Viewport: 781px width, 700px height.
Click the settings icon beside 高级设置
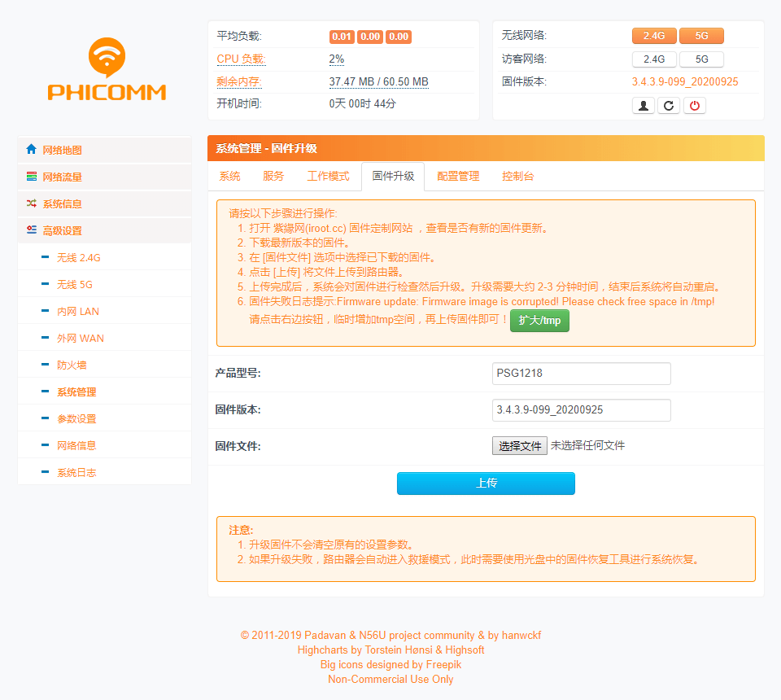point(32,230)
